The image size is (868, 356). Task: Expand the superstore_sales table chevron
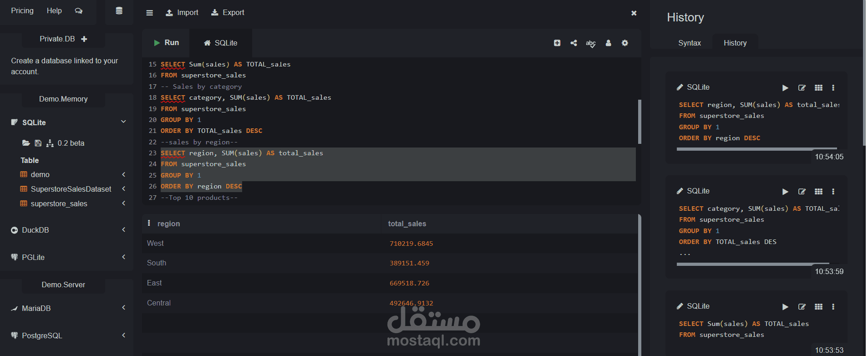123,203
